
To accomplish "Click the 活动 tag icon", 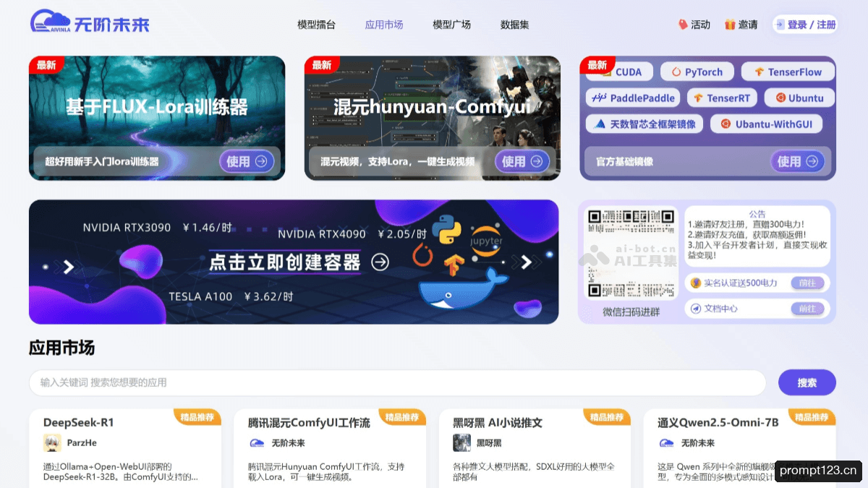I will point(683,25).
